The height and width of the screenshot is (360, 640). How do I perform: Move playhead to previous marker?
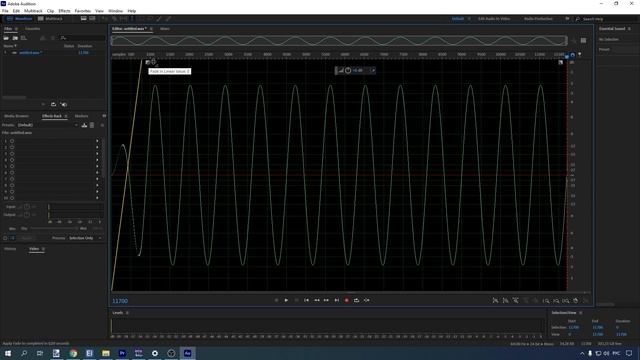pyautogui.click(x=307, y=300)
